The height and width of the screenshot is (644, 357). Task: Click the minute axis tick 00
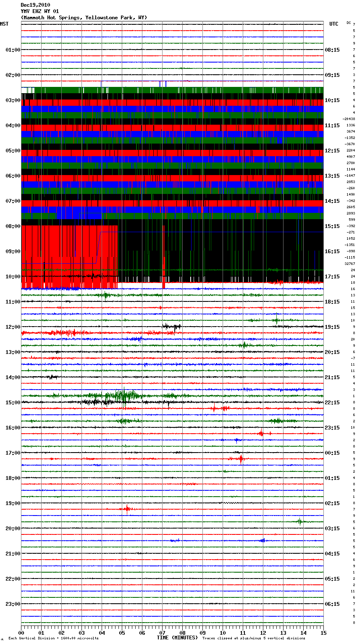point(21,633)
